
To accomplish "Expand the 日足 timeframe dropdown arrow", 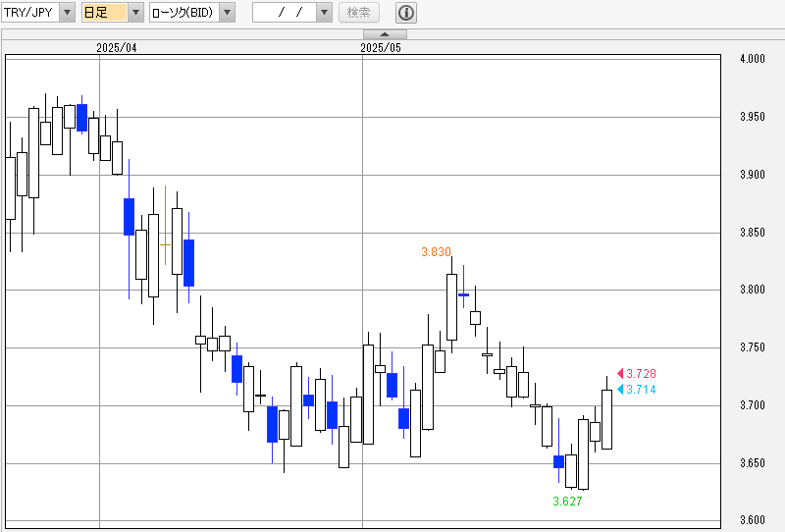I will [135, 13].
